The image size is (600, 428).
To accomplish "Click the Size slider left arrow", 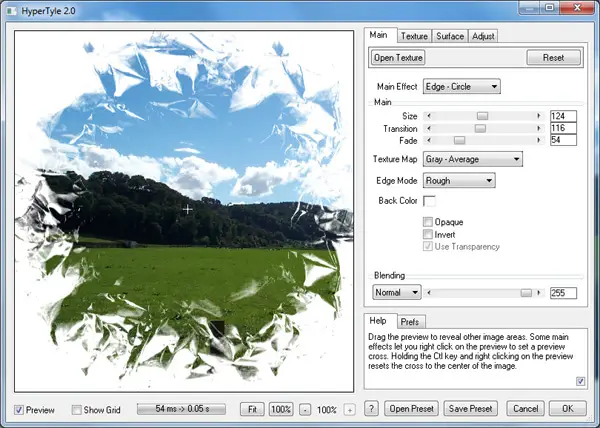I will 429,116.
